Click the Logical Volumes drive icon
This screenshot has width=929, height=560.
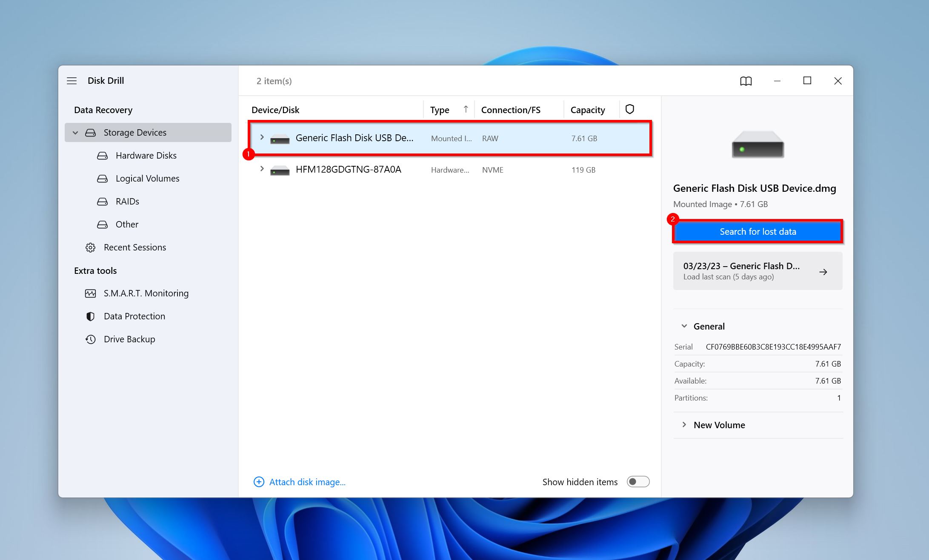pos(103,179)
